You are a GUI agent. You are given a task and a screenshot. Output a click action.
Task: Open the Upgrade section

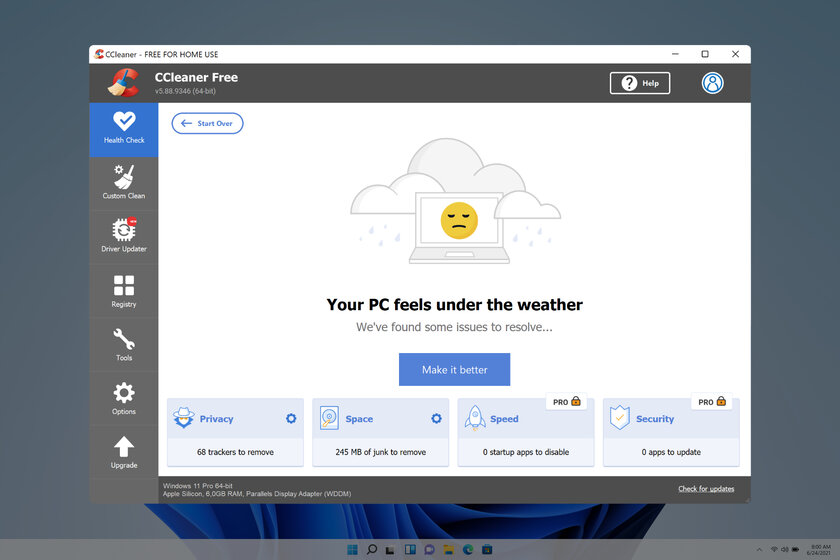click(124, 452)
